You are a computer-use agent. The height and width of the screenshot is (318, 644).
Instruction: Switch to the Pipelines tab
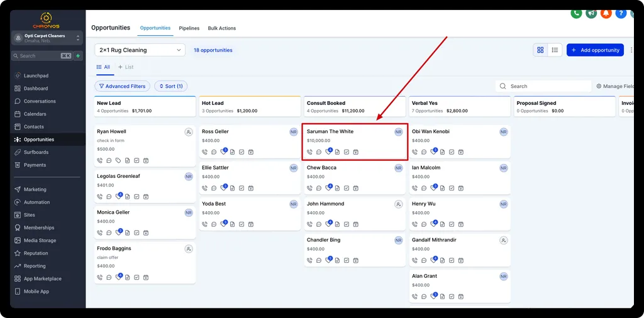[x=189, y=28]
